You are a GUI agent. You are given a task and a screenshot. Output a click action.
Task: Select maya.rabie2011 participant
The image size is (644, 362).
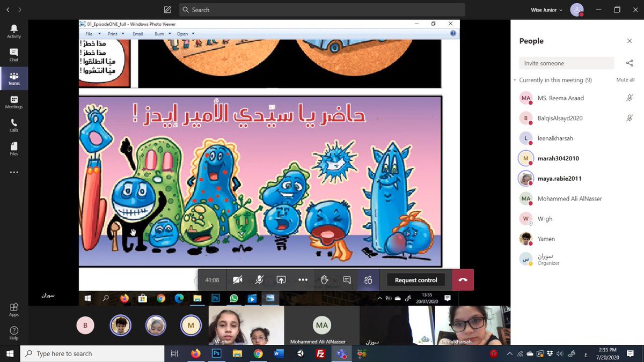pyautogui.click(x=577, y=179)
